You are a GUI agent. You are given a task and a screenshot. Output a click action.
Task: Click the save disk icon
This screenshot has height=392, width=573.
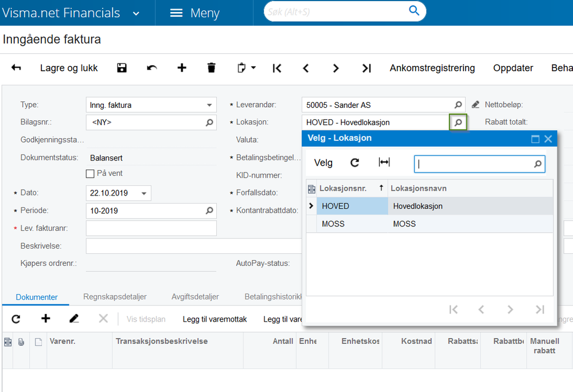[x=122, y=68]
